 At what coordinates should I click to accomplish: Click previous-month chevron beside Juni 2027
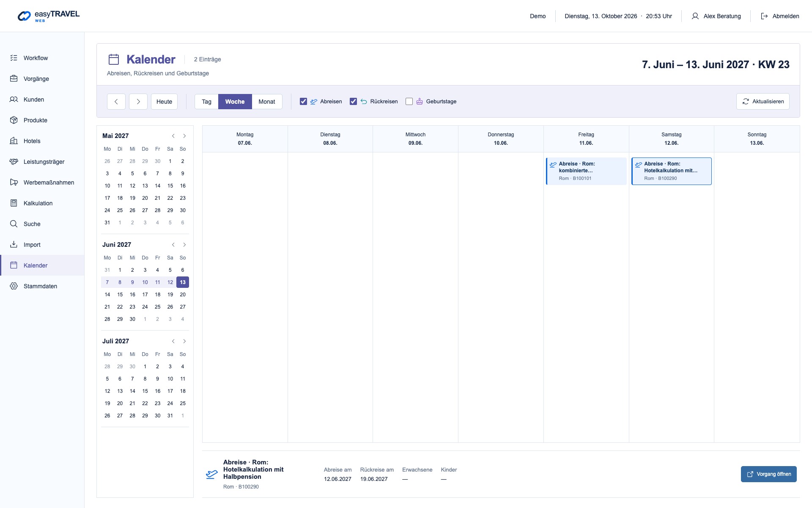(x=173, y=245)
